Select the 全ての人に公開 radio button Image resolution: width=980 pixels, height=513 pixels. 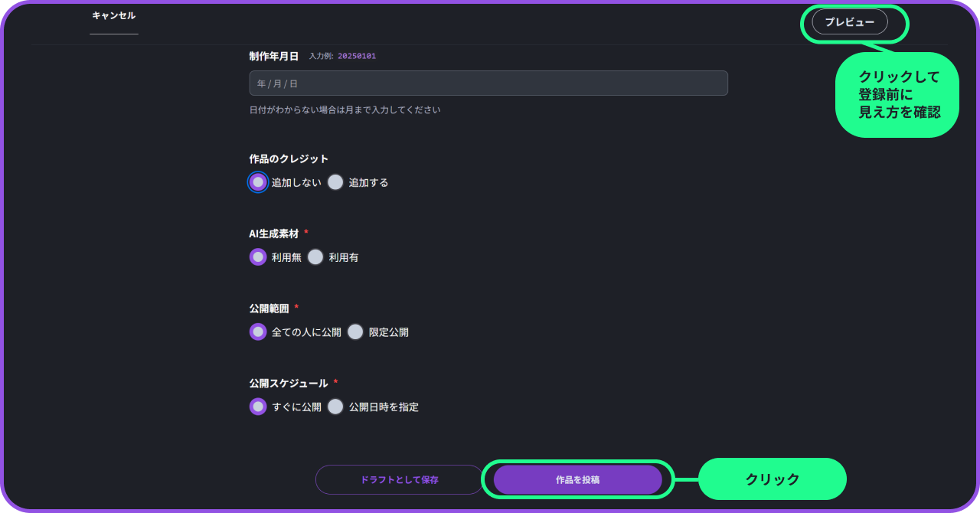click(259, 332)
